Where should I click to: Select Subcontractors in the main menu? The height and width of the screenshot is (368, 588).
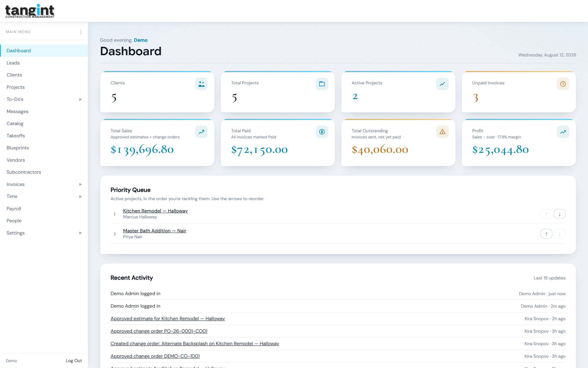[x=44, y=172]
